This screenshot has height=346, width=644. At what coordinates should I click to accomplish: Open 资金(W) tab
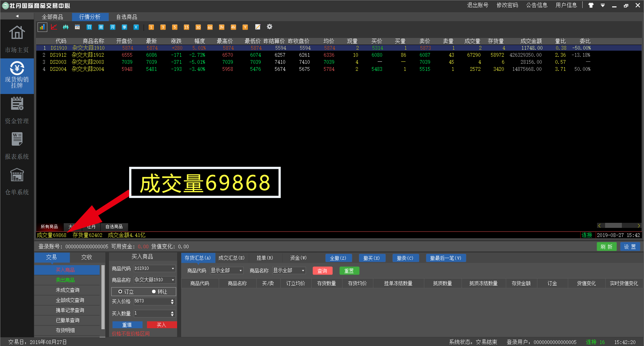tap(299, 258)
